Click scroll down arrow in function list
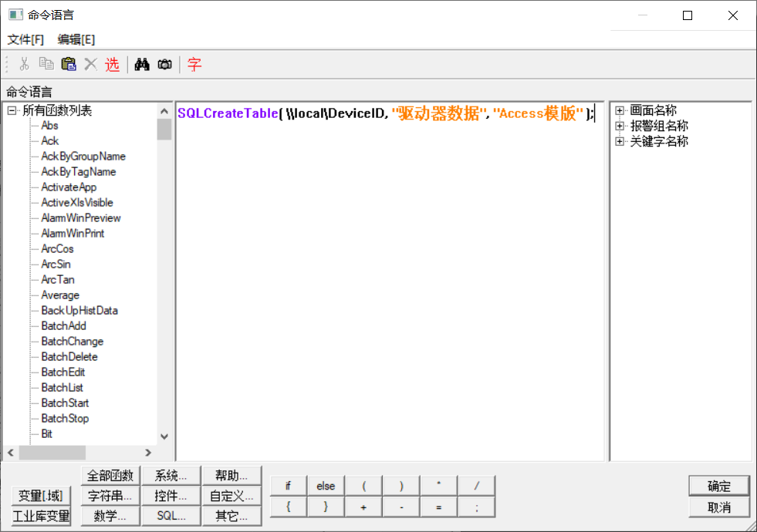The image size is (757, 532). click(x=164, y=436)
